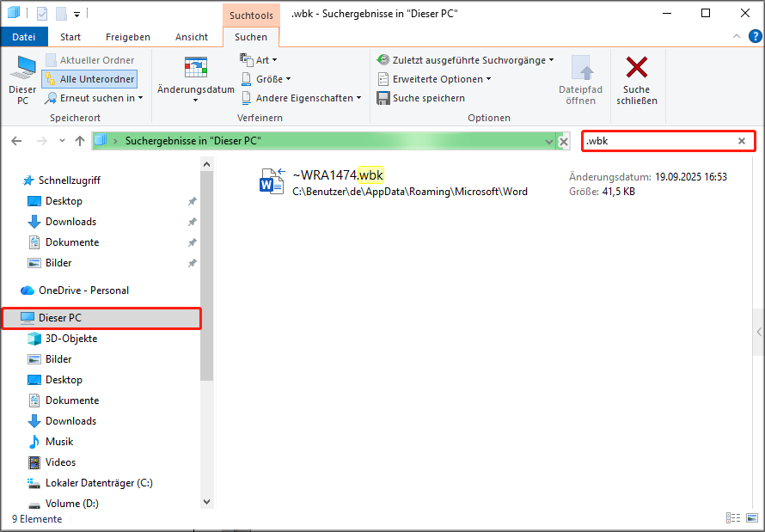Go back with the left arrow
765x532 pixels.
point(16,141)
